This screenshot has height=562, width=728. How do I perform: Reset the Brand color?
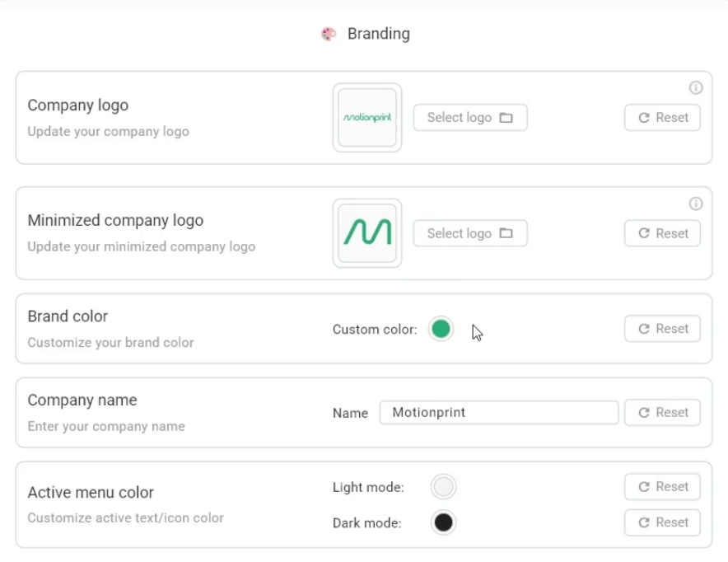[x=662, y=329]
